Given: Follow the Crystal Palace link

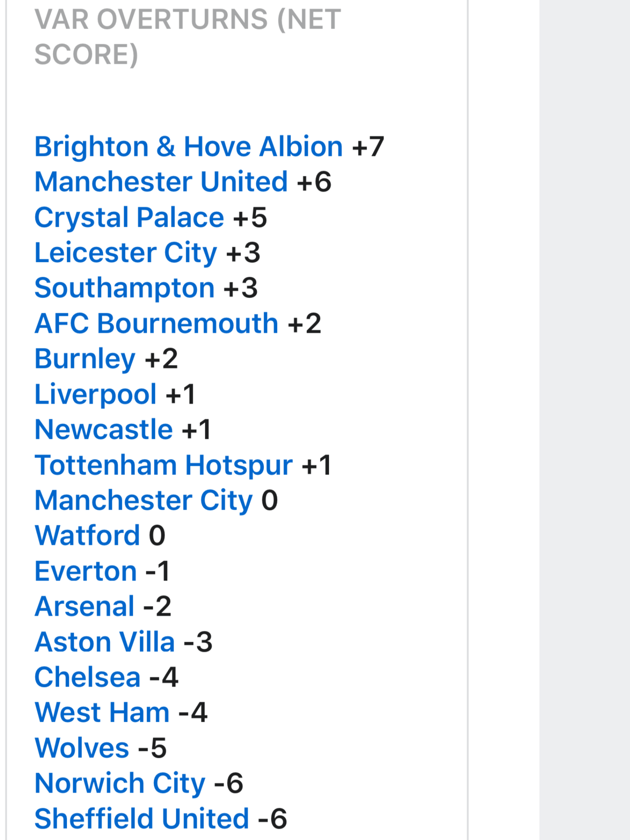Looking at the screenshot, I should [129, 217].
